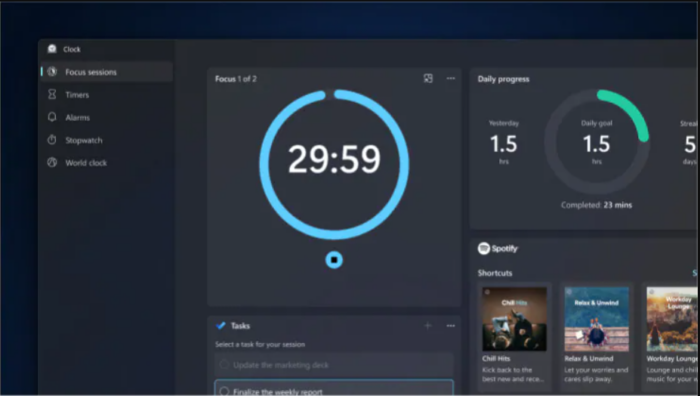Add a new task with plus icon
The width and height of the screenshot is (700, 396).
(428, 326)
